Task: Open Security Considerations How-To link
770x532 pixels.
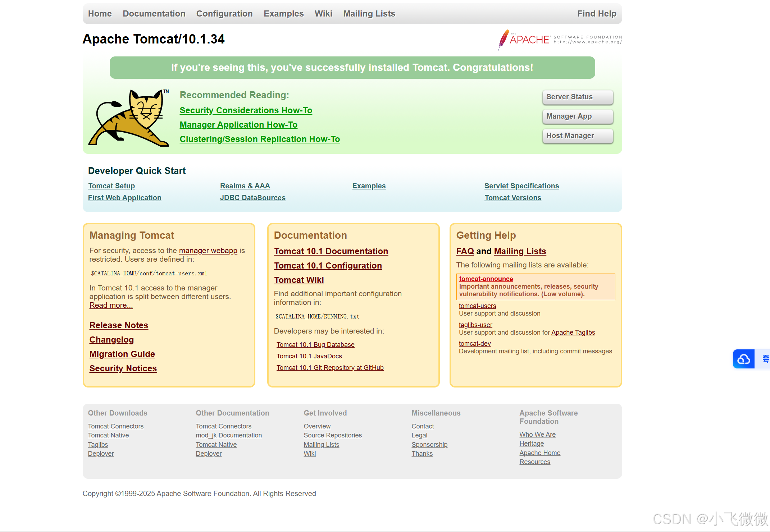Action: click(246, 110)
